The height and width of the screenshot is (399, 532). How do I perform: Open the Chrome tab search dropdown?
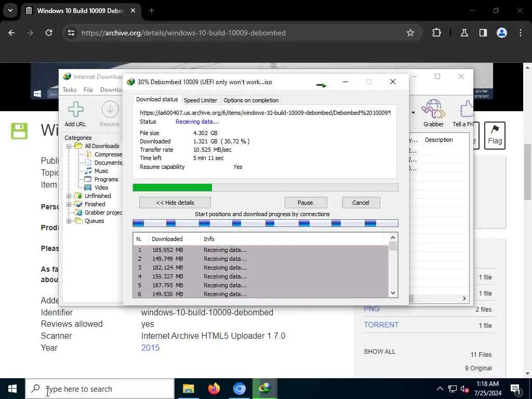pyautogui.click(x=10, y=10)
